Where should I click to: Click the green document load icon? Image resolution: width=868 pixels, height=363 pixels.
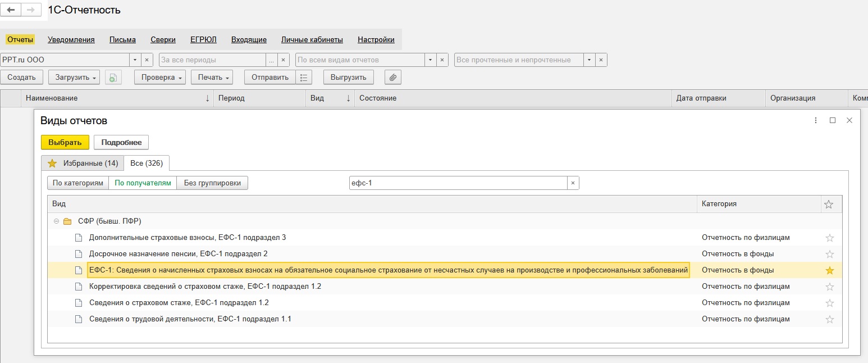[113, 78]
